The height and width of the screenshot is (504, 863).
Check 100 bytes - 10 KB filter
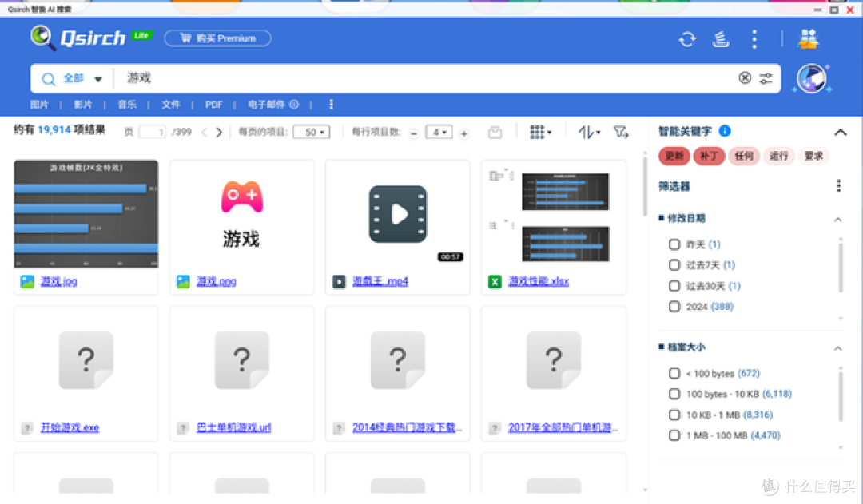674,394
